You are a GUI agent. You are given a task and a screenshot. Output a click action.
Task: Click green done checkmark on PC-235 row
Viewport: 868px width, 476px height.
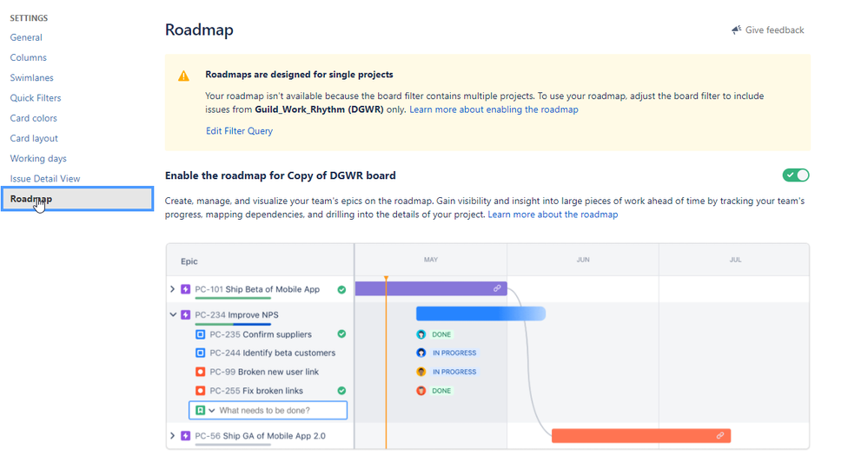[x=341, y=334]
